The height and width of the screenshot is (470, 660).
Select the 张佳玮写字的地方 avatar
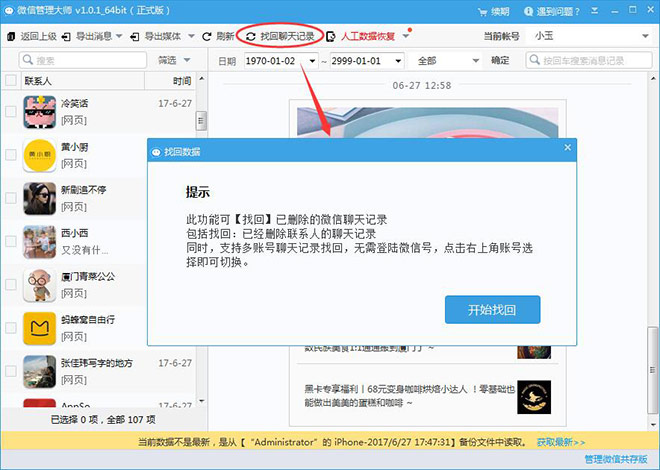pyautogui.click(x=40, y=372)
